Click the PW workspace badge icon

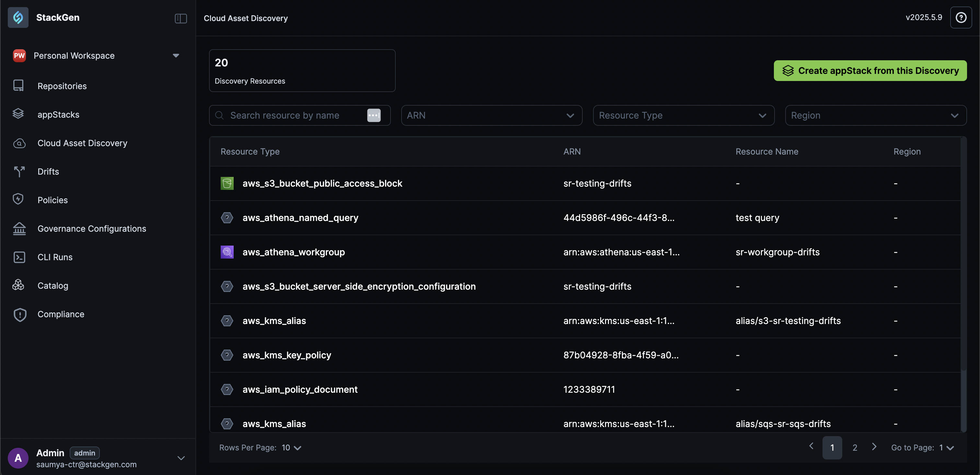point(19,55)
